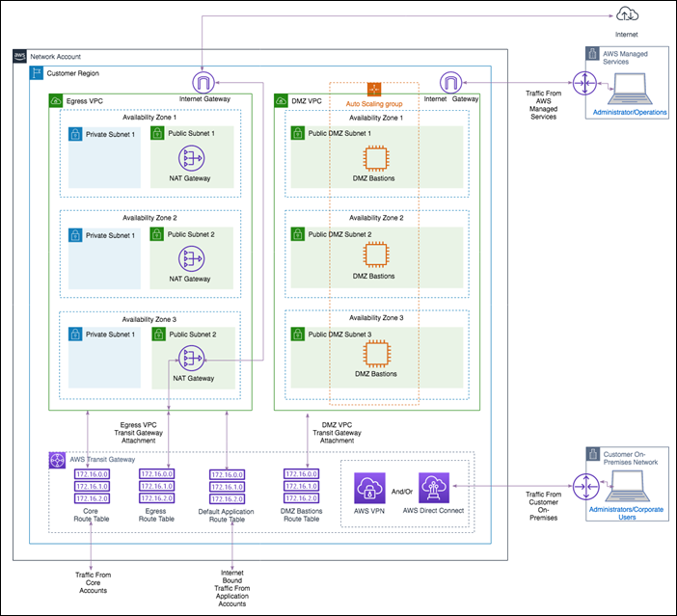Viewport: 677px width, 616px height.
Task: Click DMZ Bastions icon in Public DMZ Subnet 1
Action: (x=374, y=159)
